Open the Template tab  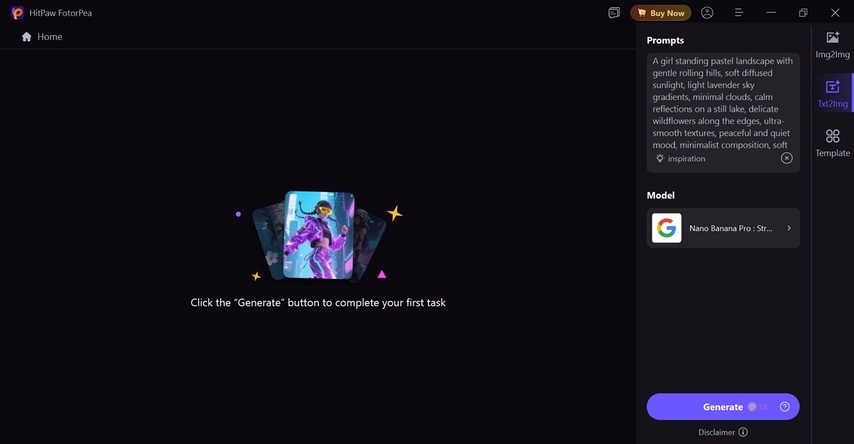832,143
